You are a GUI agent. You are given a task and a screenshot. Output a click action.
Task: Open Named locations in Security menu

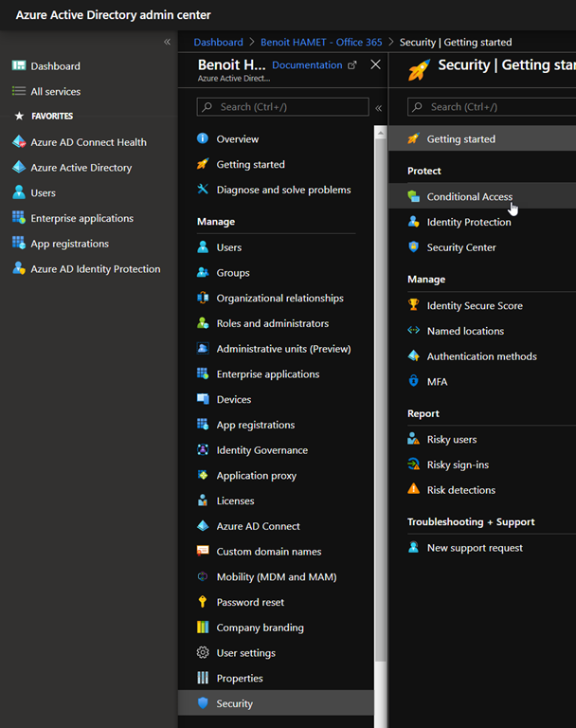(x=465, y=331)
